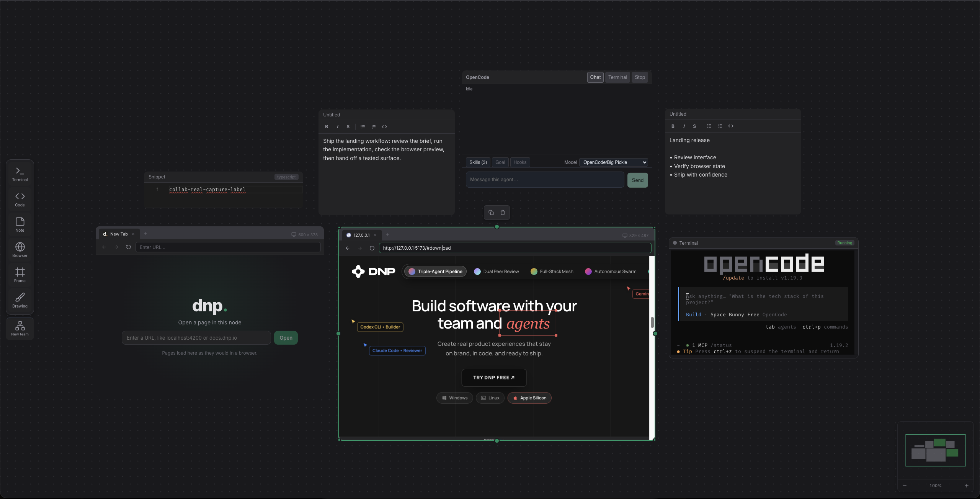The width and height of the screenshot is (980, 499).
Task: Add a Browser node from sidebar
Action: (20, 250)
